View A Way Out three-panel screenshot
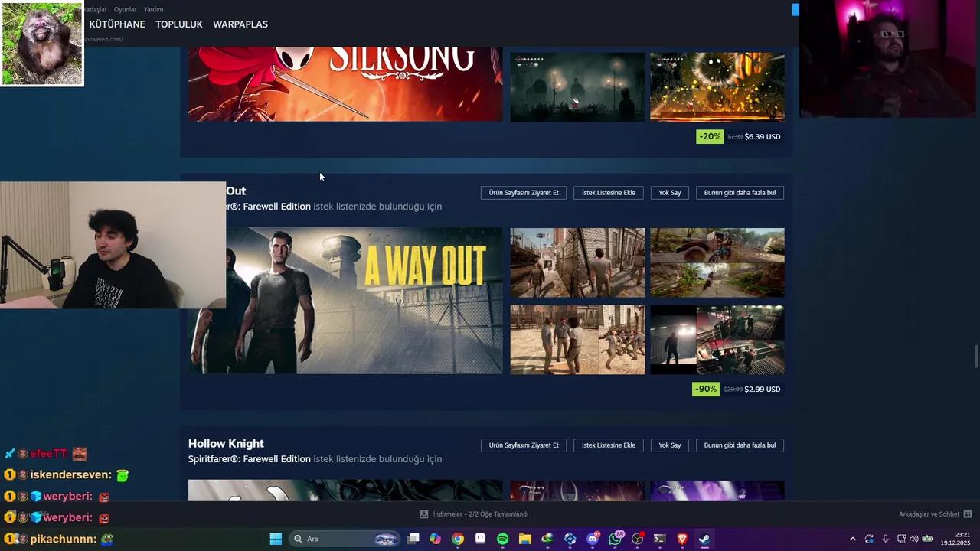The width and height of the screenshot is (980, 551). (717, 340)
